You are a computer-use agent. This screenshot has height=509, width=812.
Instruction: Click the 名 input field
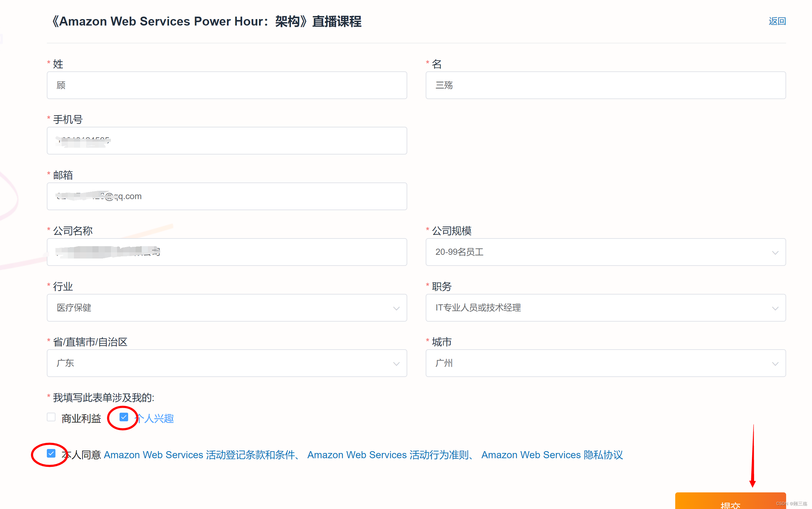606,85
